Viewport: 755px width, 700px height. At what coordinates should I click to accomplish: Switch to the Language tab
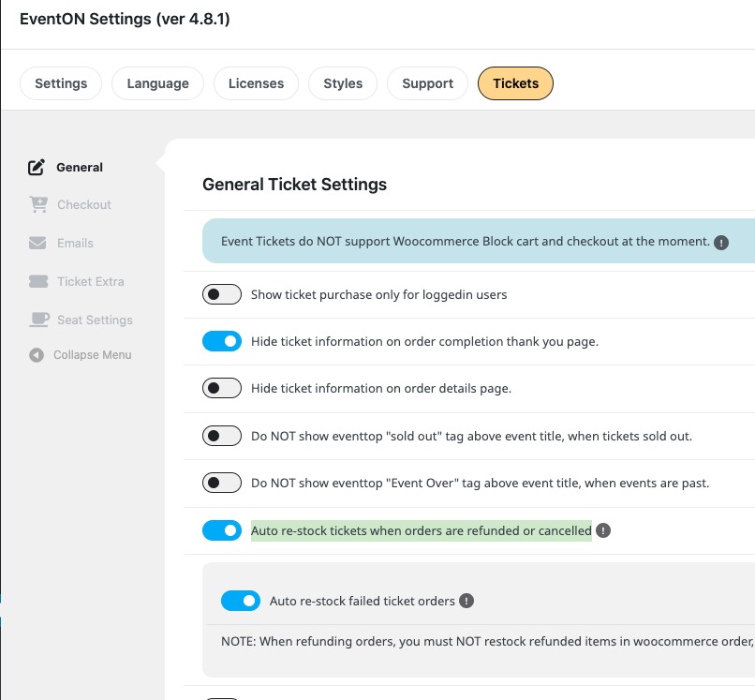(157, 83)
